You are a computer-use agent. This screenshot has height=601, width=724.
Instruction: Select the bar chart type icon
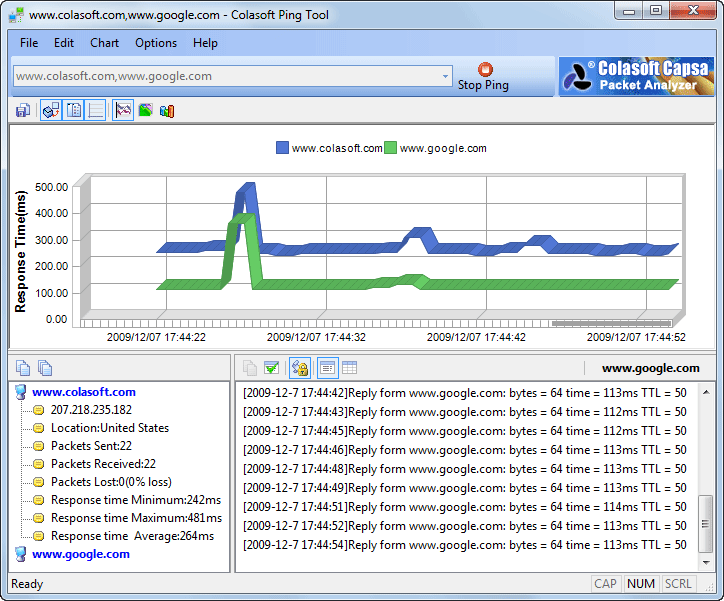[167, 111]
